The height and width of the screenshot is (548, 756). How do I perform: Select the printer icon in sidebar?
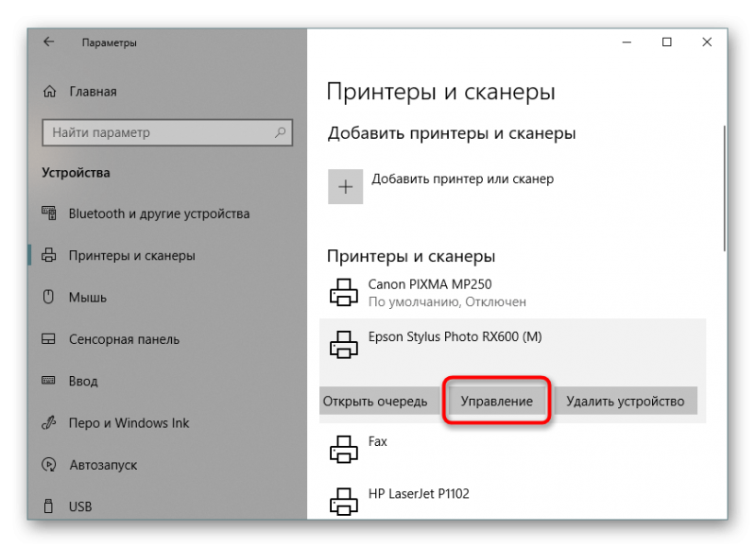point(49,255)
